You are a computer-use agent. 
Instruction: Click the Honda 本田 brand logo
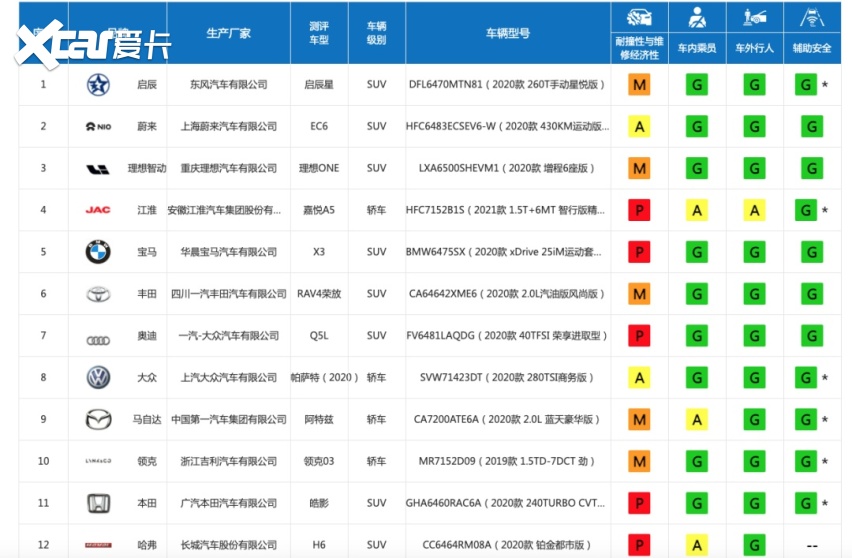[98, 503]
